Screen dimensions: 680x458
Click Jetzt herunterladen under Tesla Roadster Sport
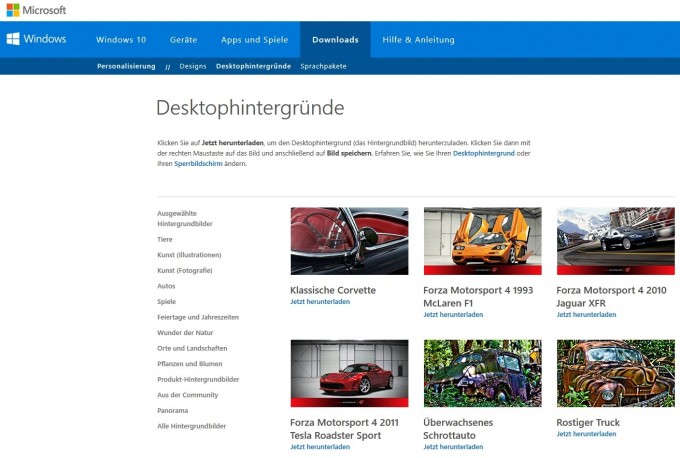pos(320,447)
